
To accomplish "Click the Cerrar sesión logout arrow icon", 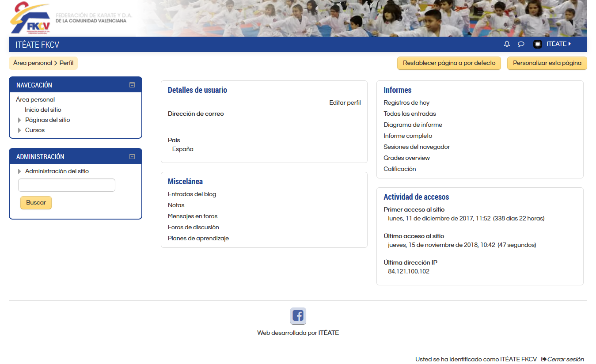I will [x=543, y=359].
